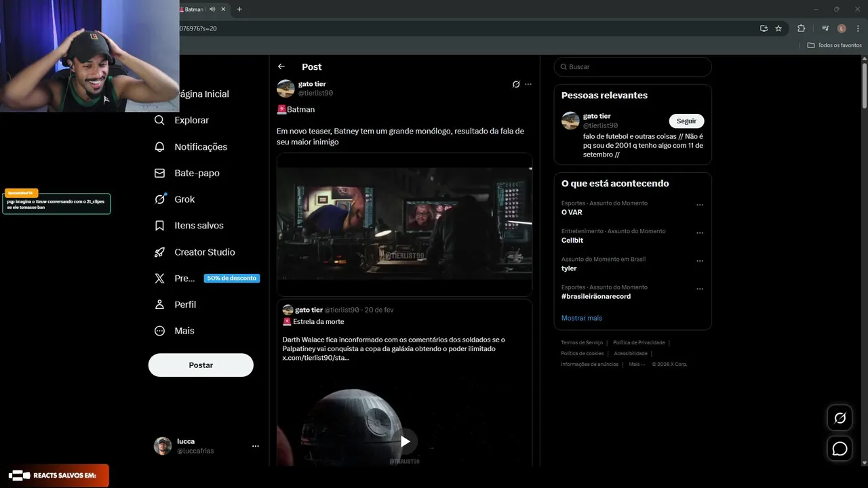Screen dimensions: 868x488
Task: Open the Cellbit trending topic
Action: point(572,240)
